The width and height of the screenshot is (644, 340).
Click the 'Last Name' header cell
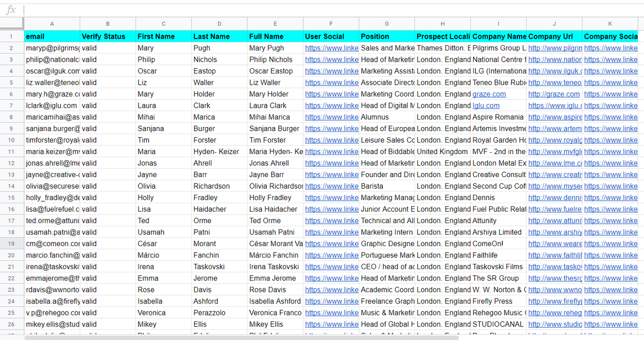(219, 36)
